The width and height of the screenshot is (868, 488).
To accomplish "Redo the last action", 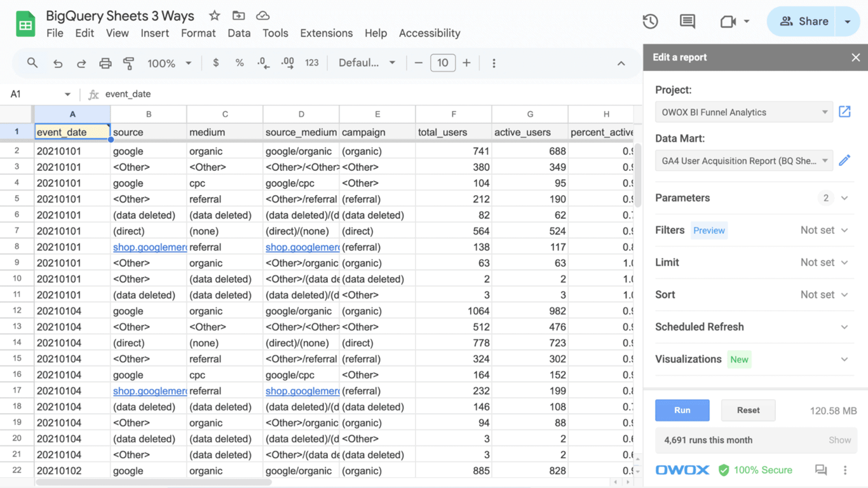I will 81,63.
